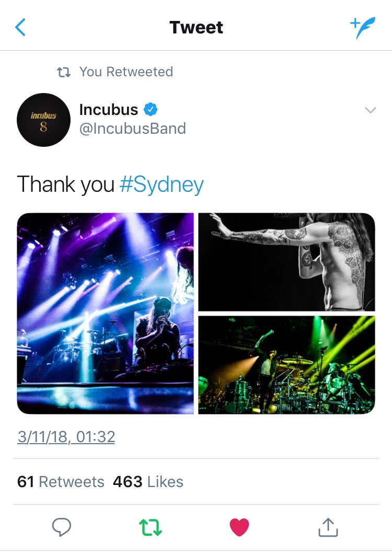View the @IncubusBand handle profile
The image size is (392, 555).
[132, 129]
